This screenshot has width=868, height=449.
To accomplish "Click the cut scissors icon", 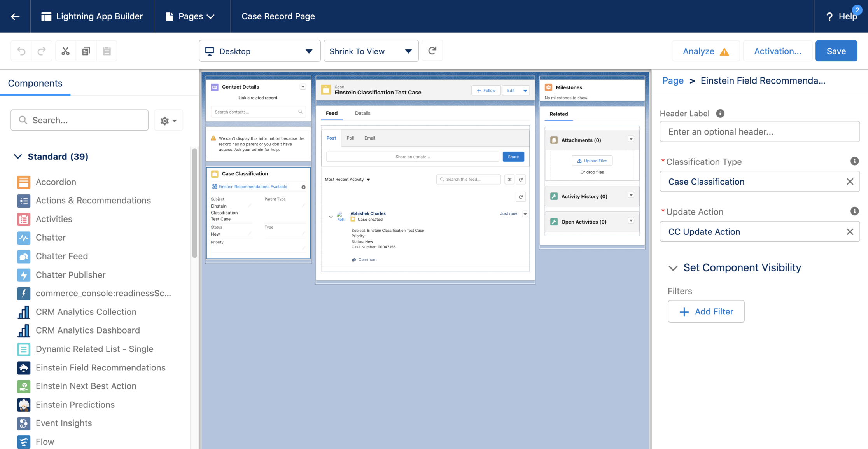I will [65, 51].
